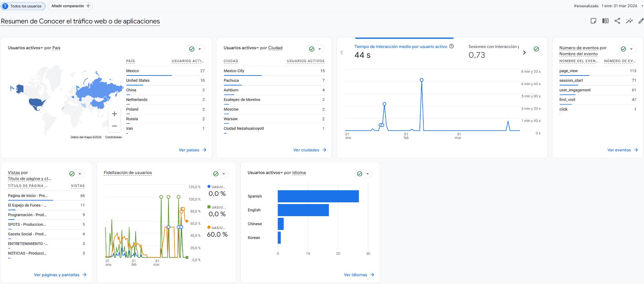Expand status dropdown arrow on Ciudad card
644x284 pixels.
click(x=319, y=49)
